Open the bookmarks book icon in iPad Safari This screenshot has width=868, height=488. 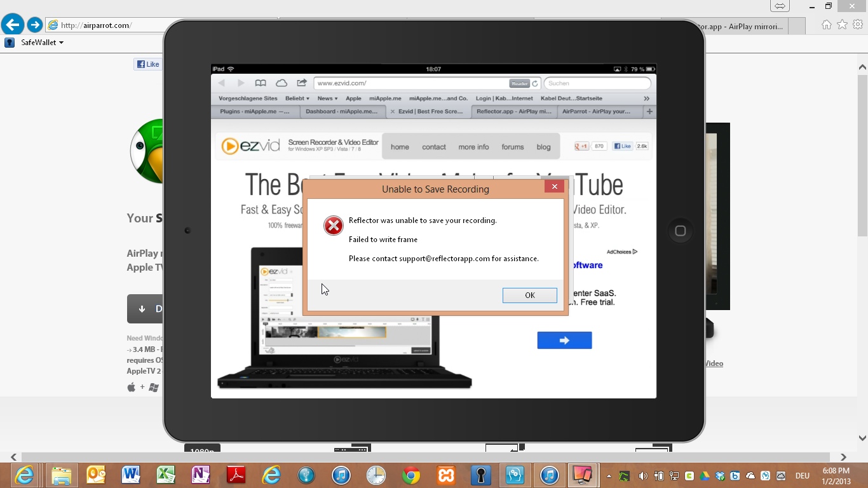(261, 83)
